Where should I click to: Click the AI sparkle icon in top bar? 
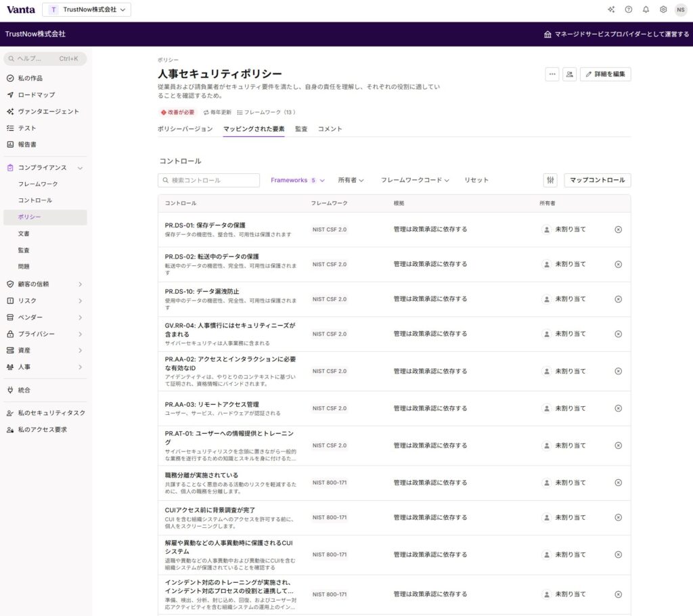611,9
